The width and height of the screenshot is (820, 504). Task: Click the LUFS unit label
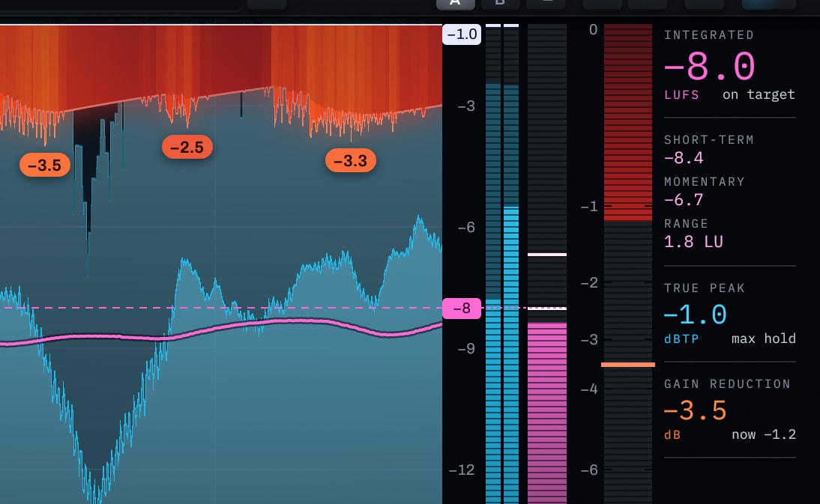pyautogui.click(x=681, y=95)
